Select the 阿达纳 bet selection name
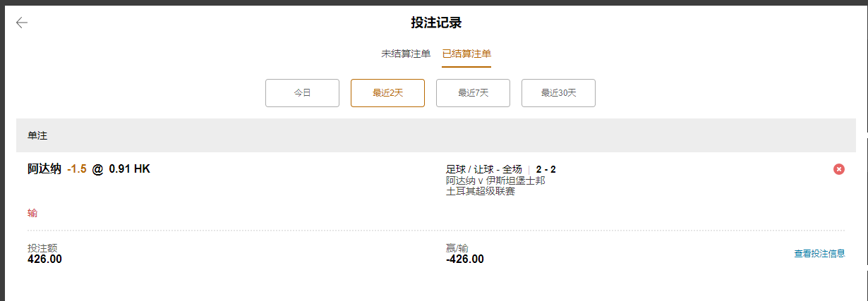The height and width of the screenshot is (301, 868). click(44, 169)
